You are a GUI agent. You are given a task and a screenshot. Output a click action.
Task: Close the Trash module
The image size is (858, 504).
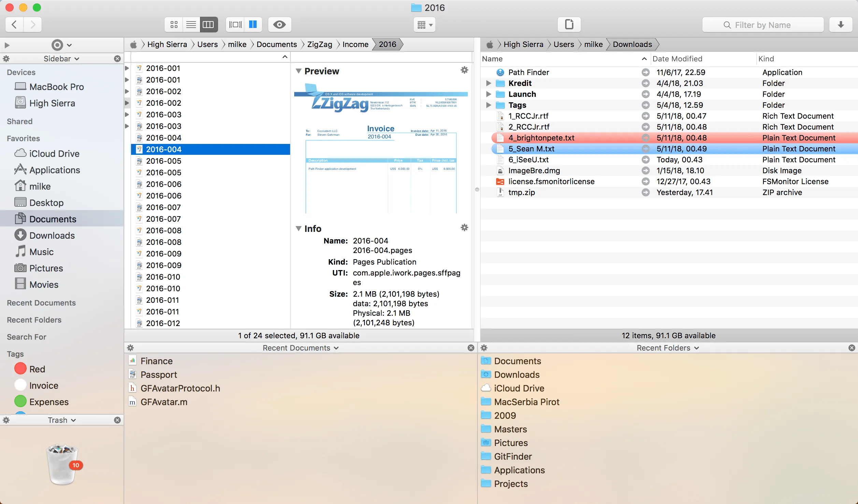click(117, 420)
